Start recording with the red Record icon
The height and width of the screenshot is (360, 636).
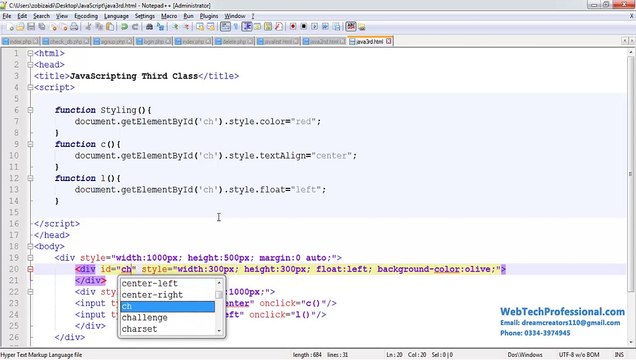click(293, 27)
